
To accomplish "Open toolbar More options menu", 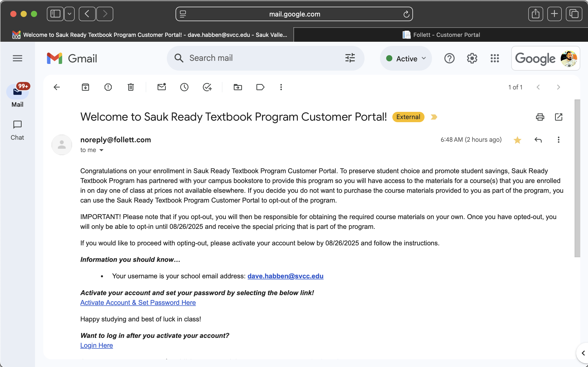I will coord(281,87).
